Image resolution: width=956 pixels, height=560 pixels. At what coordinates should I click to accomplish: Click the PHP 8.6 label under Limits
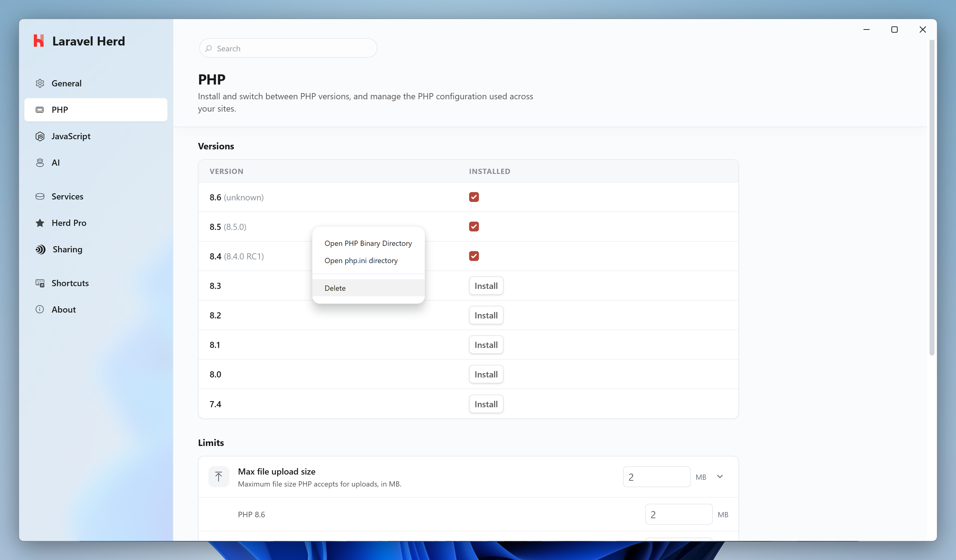(x=251, y=515)
